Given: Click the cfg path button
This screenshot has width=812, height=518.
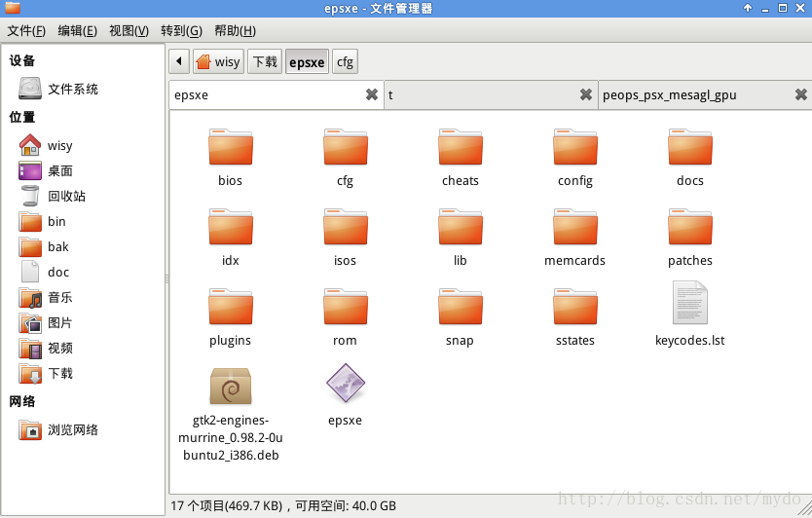Looking at the screenshot, I should pos(345,61).
